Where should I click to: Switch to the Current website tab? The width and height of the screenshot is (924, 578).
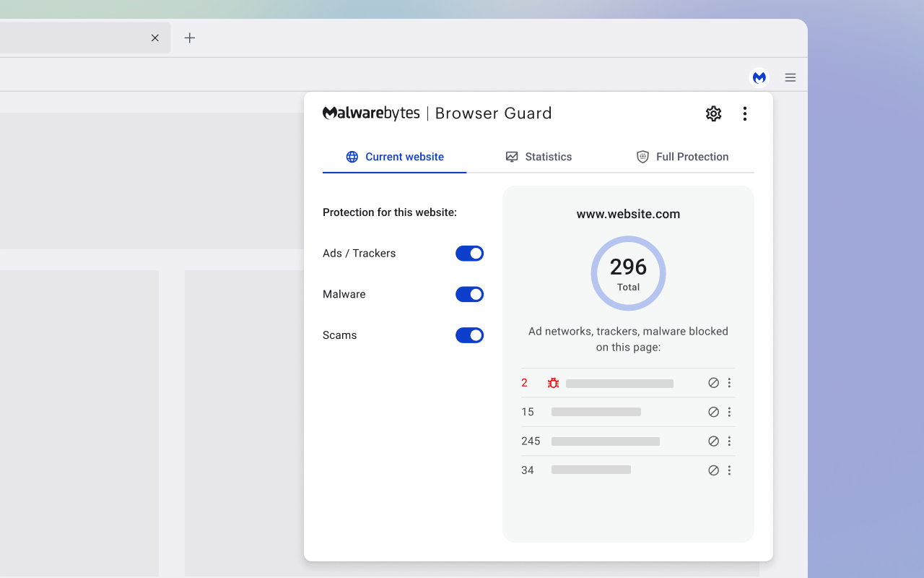point(395,157)
